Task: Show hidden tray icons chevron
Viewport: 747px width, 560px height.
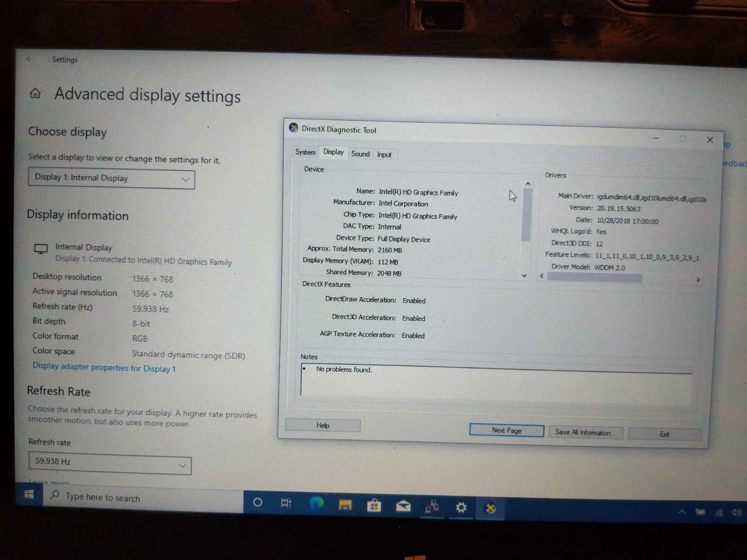Action: click(682, 512)
